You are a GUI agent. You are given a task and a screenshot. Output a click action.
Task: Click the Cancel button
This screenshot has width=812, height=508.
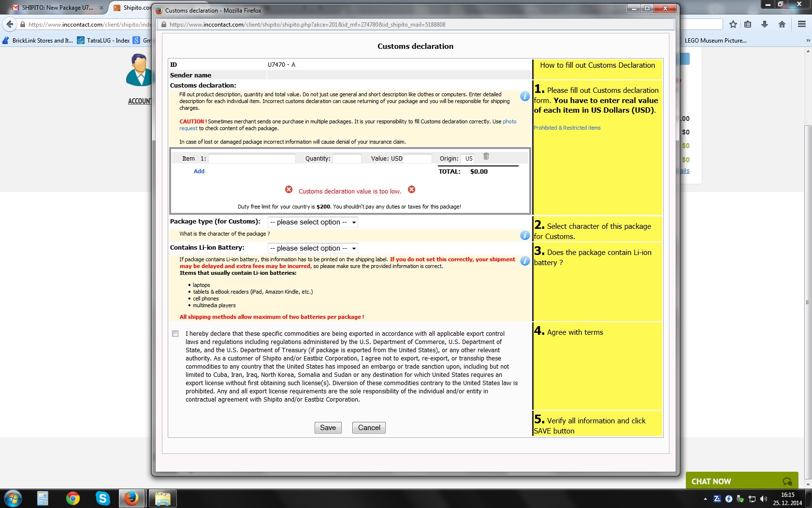369,428
